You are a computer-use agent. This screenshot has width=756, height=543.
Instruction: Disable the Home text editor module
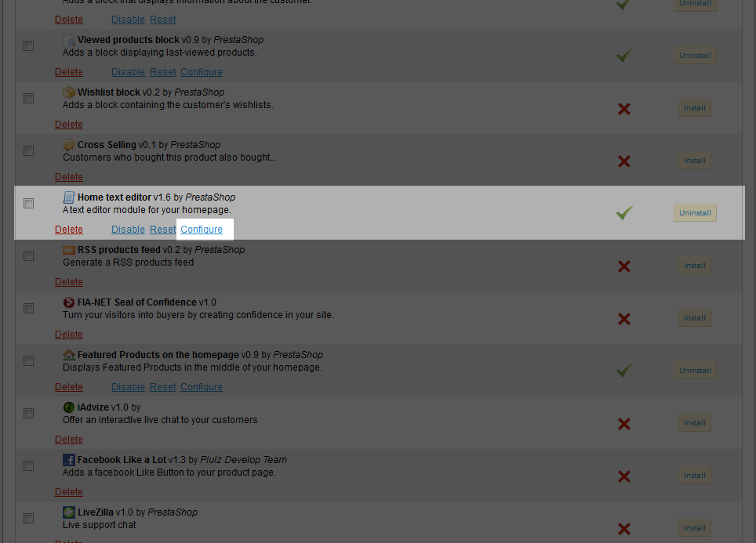tap(128, 230)
